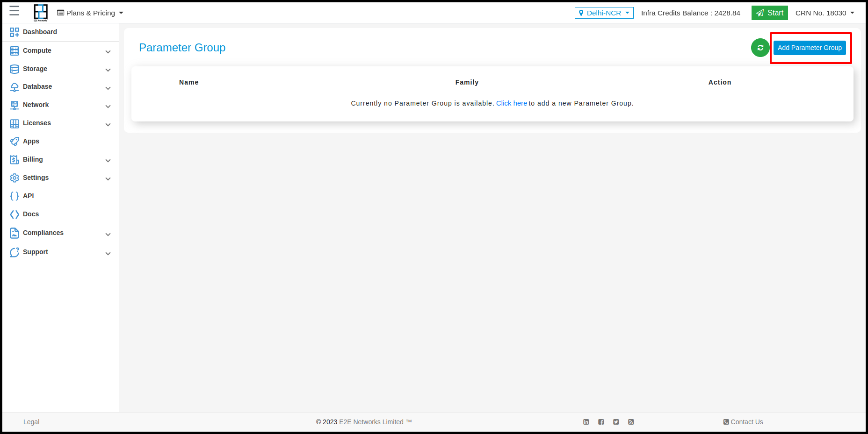
Task: Open the CRN No. 18030 account dropdown
Action: 825,13
